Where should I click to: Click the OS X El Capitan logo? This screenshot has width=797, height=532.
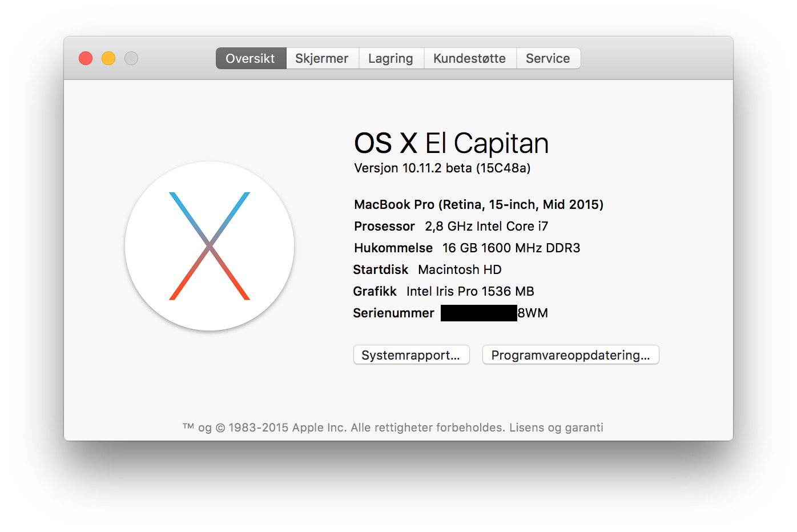coord(210,246)
